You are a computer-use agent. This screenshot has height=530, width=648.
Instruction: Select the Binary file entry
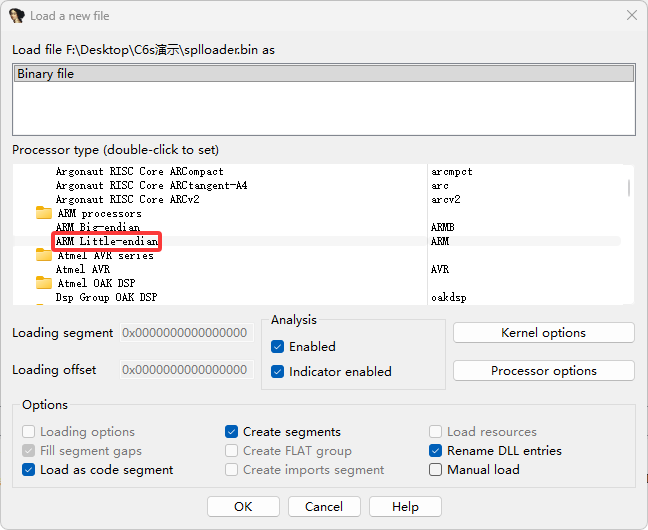point(324,74)
